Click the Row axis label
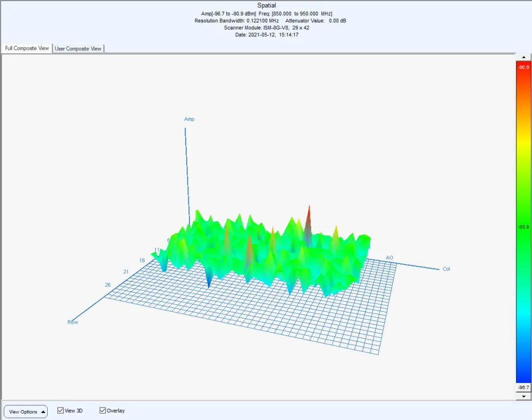Image resolution: width=532 pixels, height=420 pixels. coord(72,322)
